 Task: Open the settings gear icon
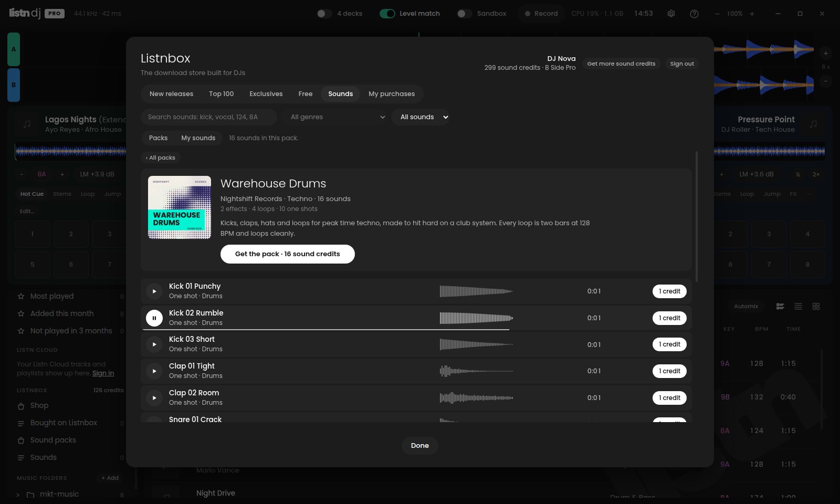[671, 14]
